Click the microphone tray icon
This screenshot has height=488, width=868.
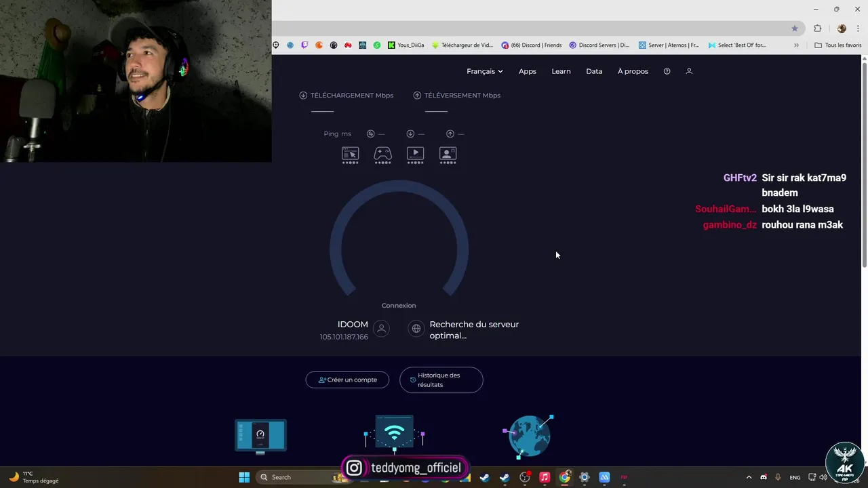coord(778,477)
